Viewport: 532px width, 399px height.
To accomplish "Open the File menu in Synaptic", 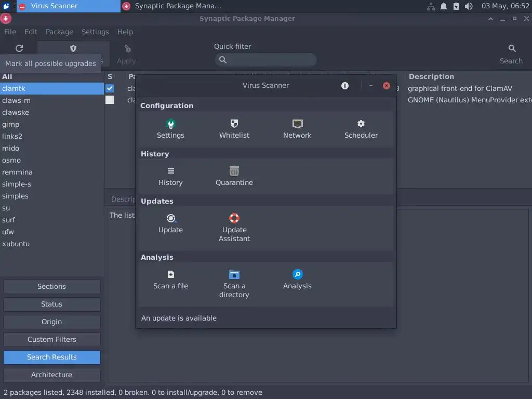I will [x=10, y=32].
